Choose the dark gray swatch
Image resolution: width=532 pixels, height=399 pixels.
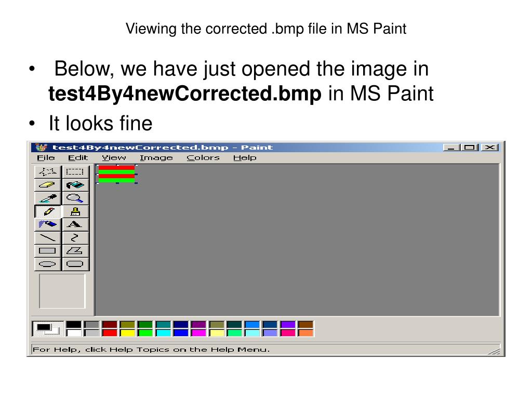(x=91, y=325)
